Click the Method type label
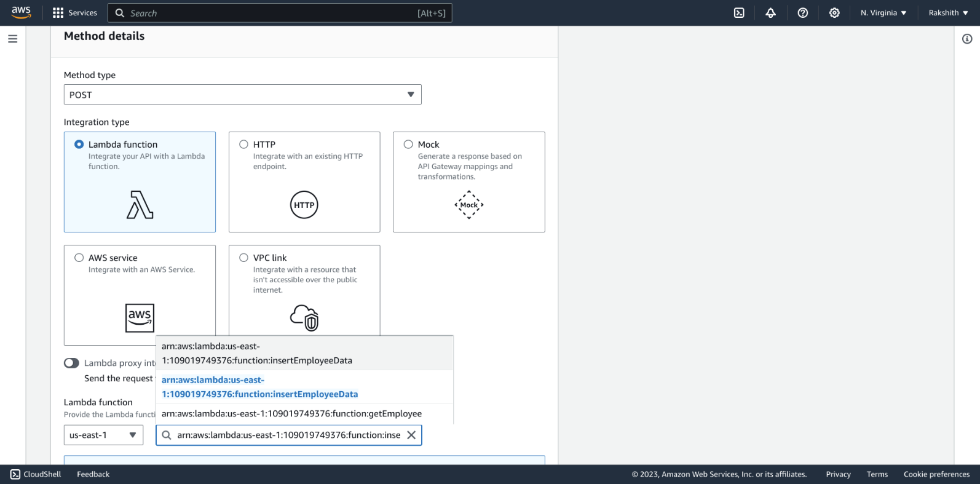 click(x=90, y=75)
